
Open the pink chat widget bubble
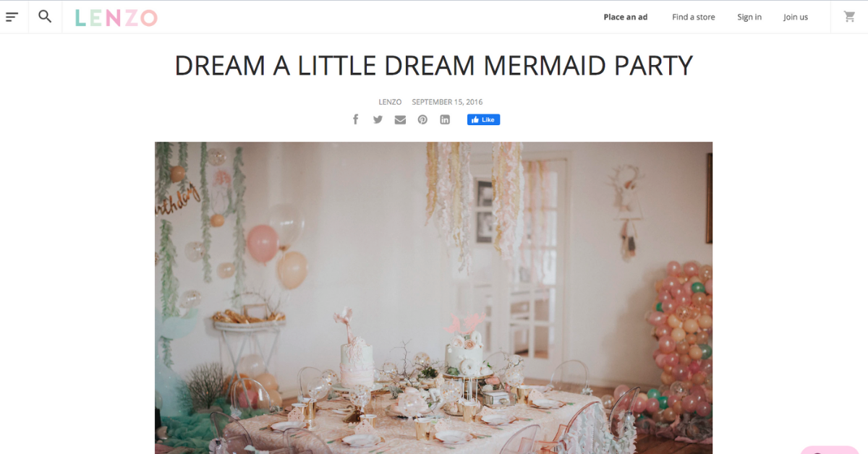830,450
